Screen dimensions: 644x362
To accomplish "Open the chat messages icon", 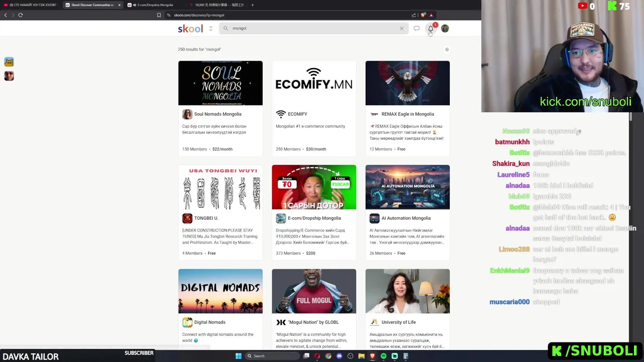I will click(x=417, y=29).
